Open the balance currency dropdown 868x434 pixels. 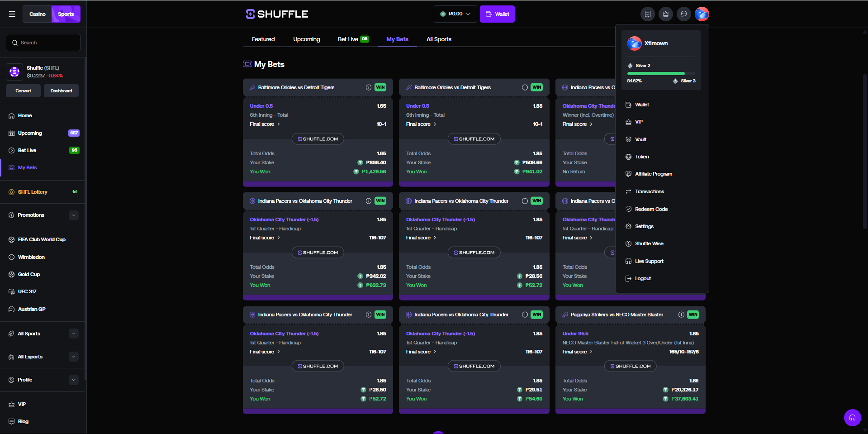(x=455, y=14)
